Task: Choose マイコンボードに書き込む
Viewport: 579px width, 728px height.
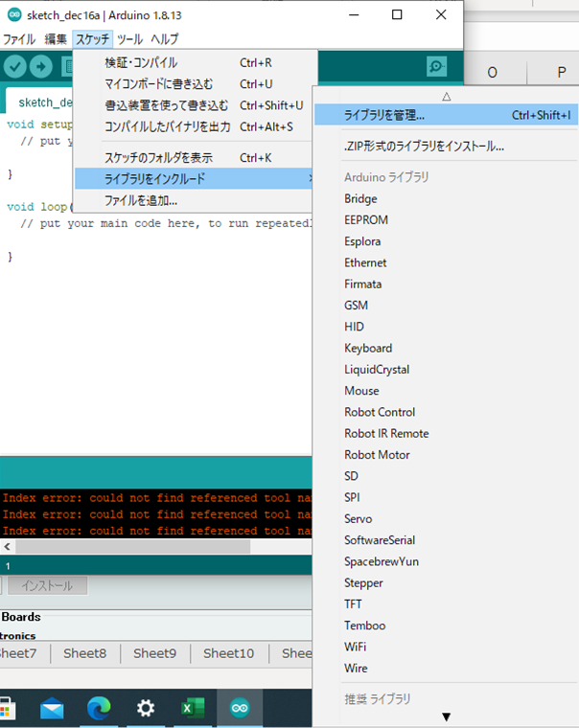Action: tap(194, 84)
